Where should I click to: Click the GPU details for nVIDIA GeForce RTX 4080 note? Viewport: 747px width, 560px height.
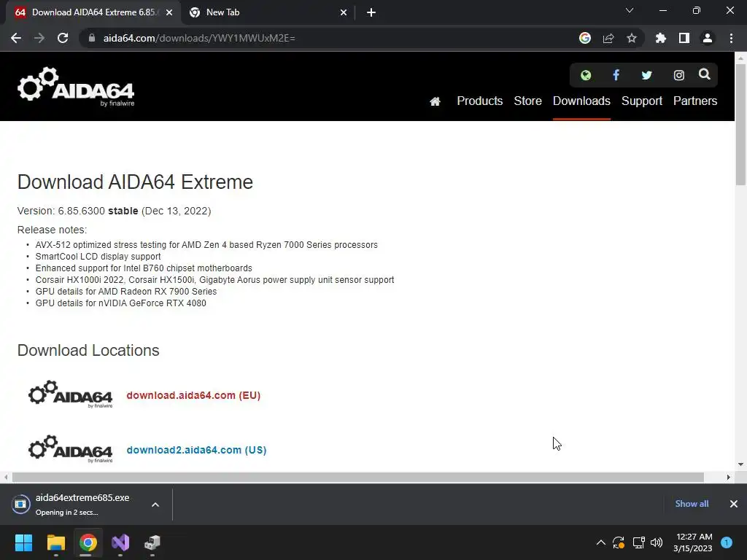(x=120, y=303)
